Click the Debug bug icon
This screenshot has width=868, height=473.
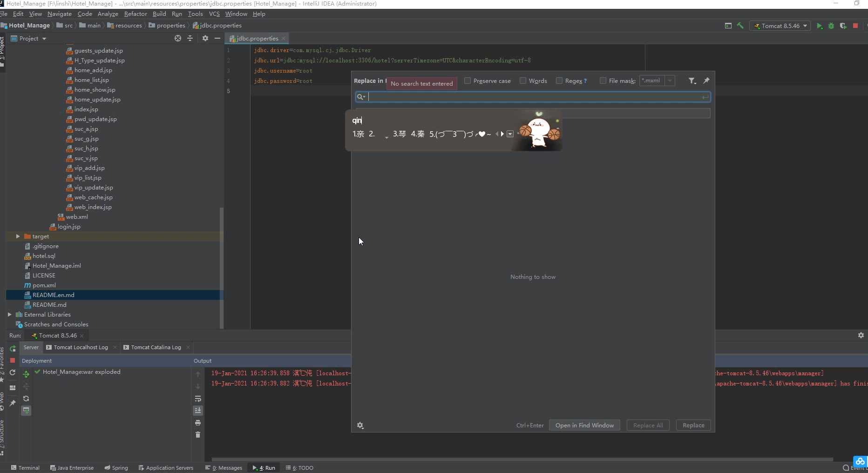pyautogui.click(x=831, y=26)
